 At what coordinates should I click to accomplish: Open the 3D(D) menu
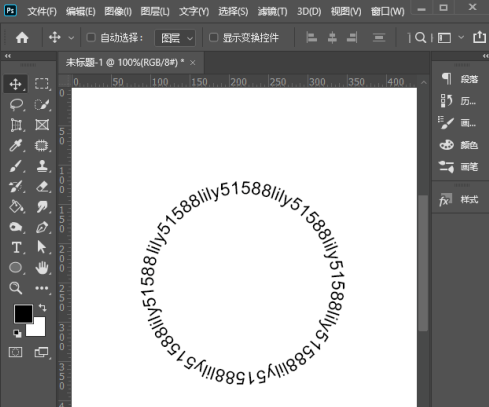pyautogui.click(x=309, y=12)
